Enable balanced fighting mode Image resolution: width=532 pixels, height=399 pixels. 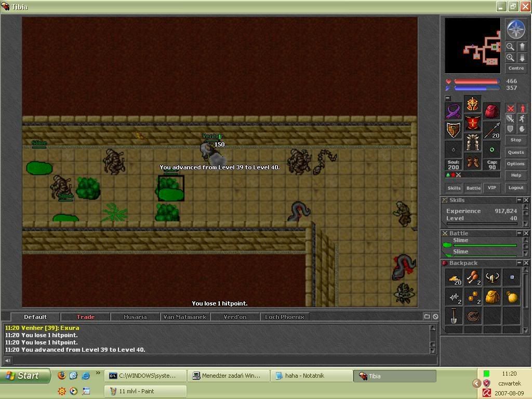510,119
